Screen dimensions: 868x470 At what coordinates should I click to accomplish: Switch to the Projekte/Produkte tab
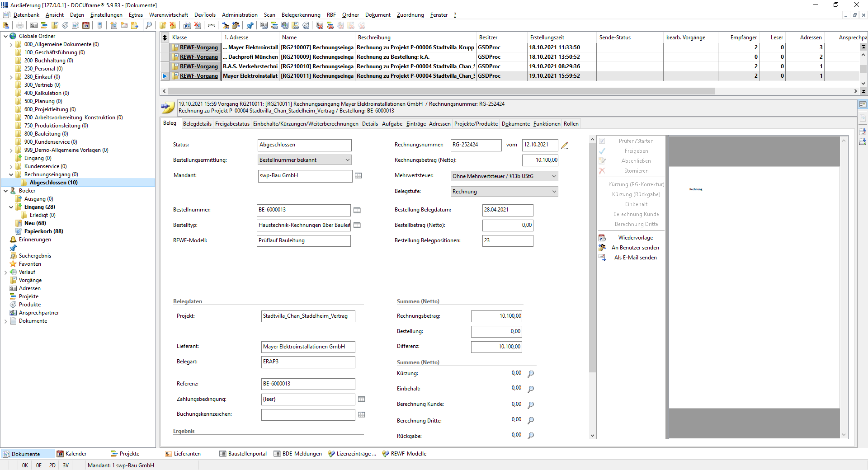pos(476,124)
